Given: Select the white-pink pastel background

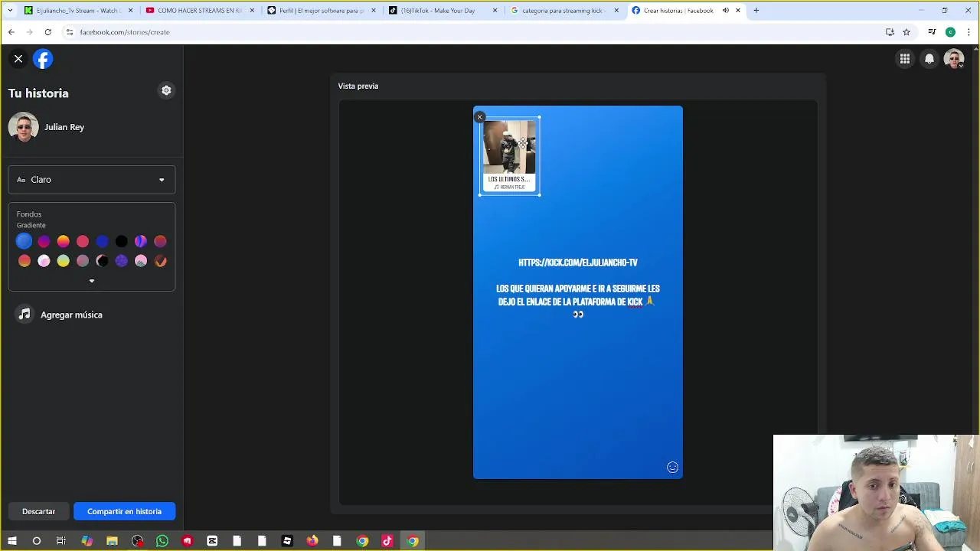Looking at the screenshot, I should tap(44, 261).
